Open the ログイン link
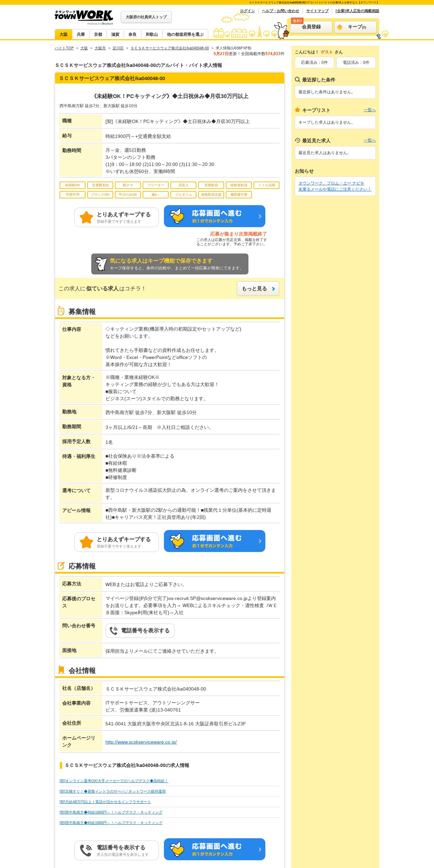434x868 pixels. 247,11
